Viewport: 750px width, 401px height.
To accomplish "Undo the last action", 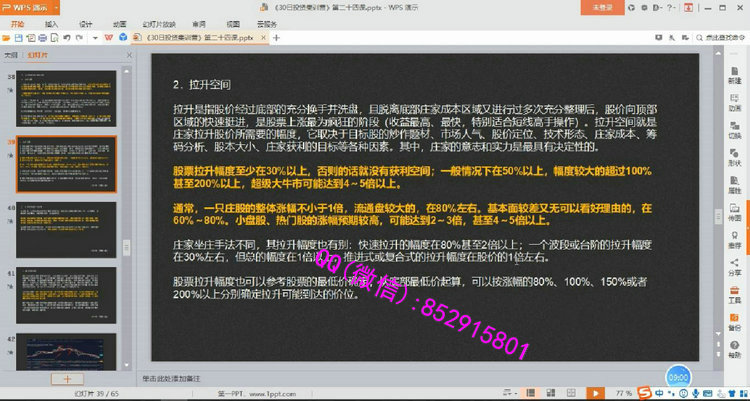I will 66,38.
